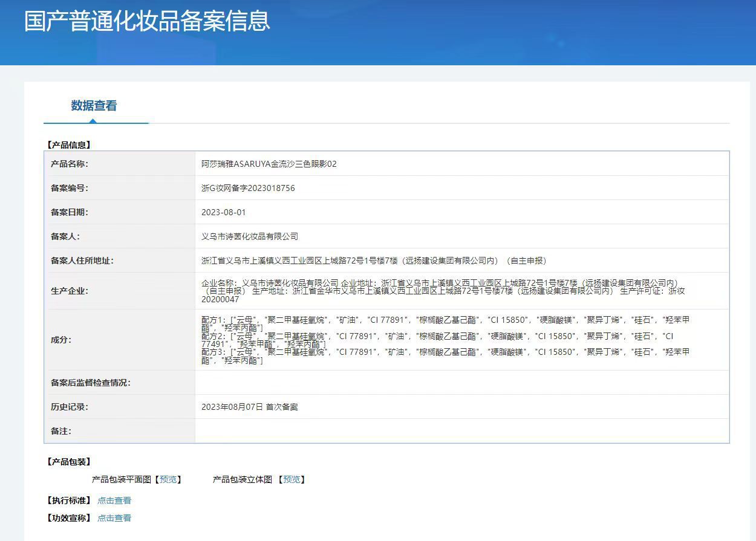Click the 产品包装 section heading
The width and height of the screenshot is (756, 541).
pos(68,462)
